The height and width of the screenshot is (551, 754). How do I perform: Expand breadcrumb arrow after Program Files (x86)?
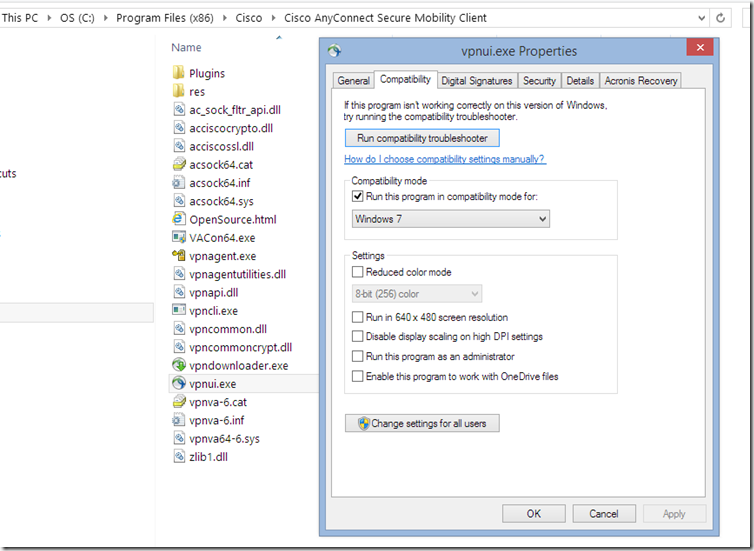point(225,18)
